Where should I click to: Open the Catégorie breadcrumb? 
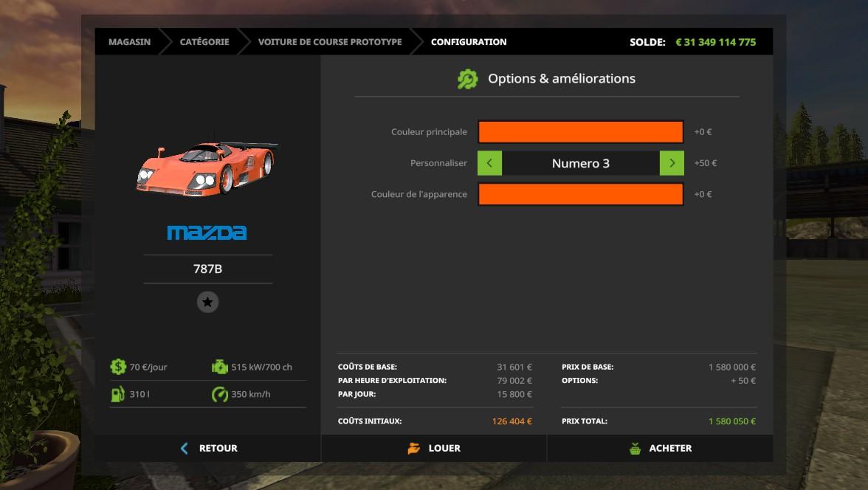(204, 42)
